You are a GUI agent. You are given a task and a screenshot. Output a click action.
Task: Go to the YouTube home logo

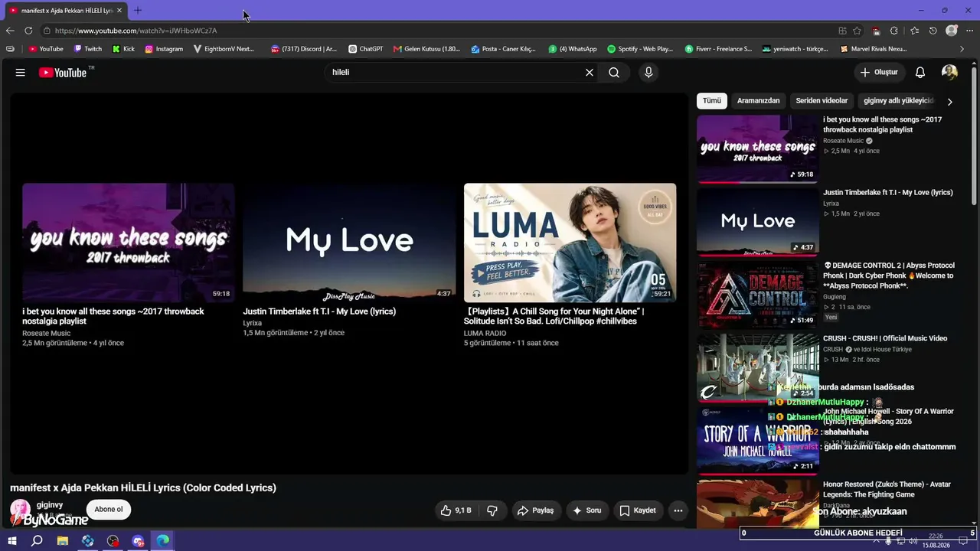(x=63, y=73)
